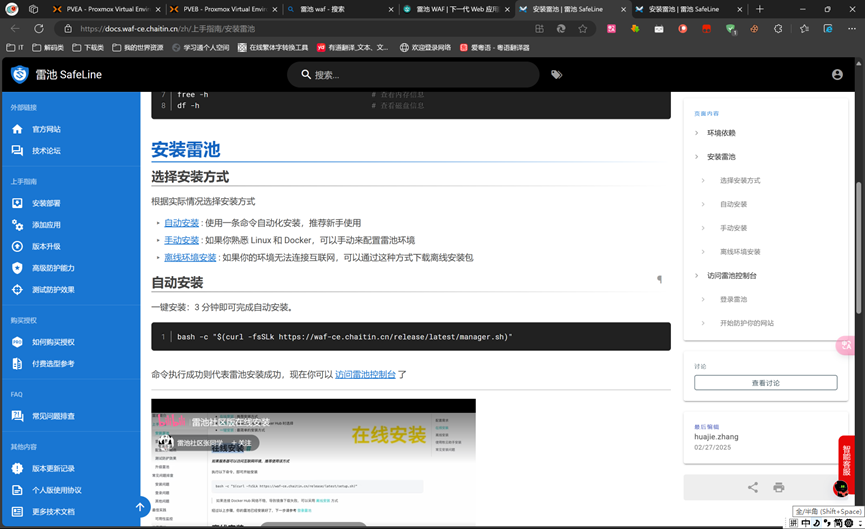Select the 安装部署 sidebar icon
865x529 pixels.
[17, 203]
